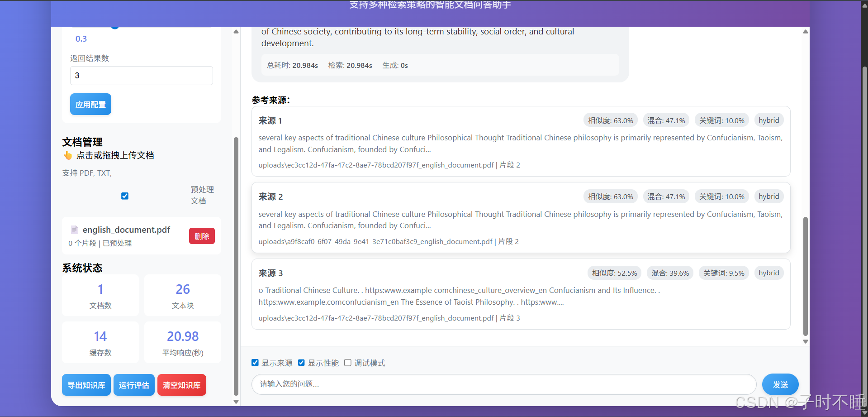Click hybrid tag in 来源 2
The height and width of the screenshot is (417, 868).
[x=769, y=197]
